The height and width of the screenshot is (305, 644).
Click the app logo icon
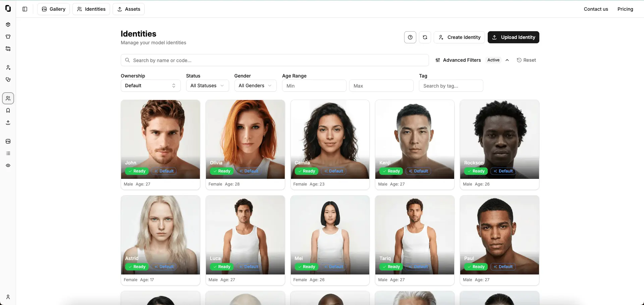pos(8,8)
